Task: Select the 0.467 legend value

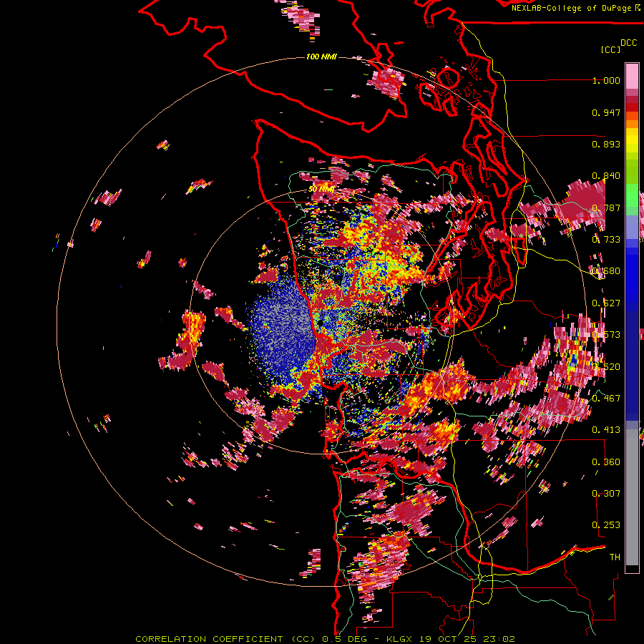Action: point(606,399)
